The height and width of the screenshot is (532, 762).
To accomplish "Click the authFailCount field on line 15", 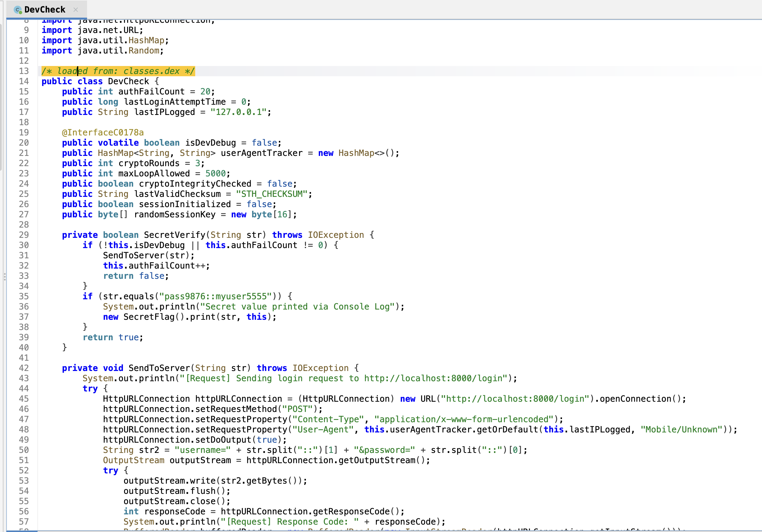I will 151,92.
